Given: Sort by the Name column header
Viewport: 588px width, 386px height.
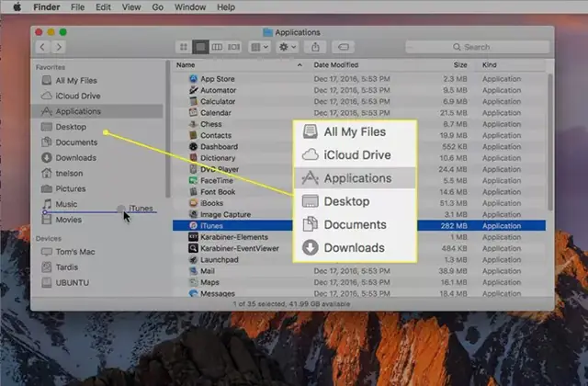Looking at the screenshot, I should tap(240, 65).
